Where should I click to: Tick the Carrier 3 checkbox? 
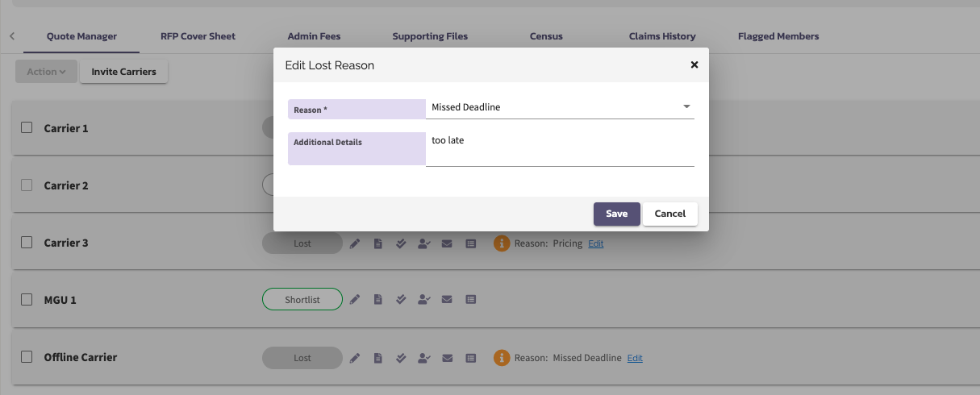click(x=27, y=242)
